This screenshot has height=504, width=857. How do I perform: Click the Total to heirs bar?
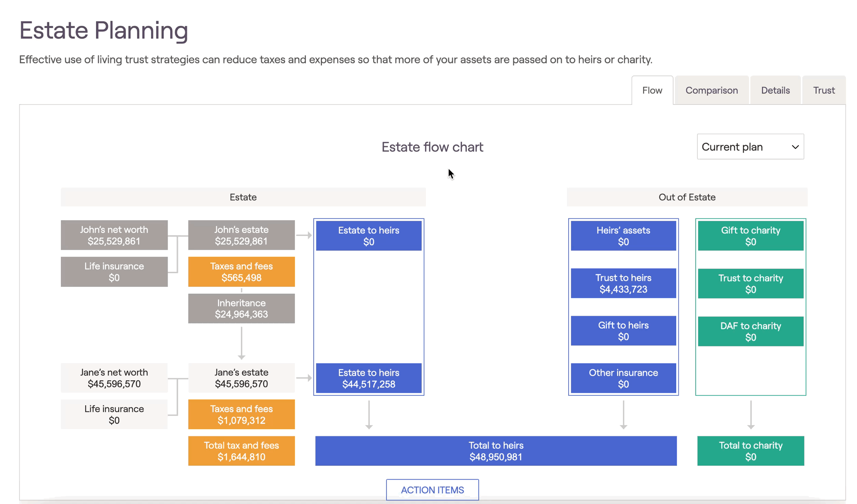click(x=496, y=451)
